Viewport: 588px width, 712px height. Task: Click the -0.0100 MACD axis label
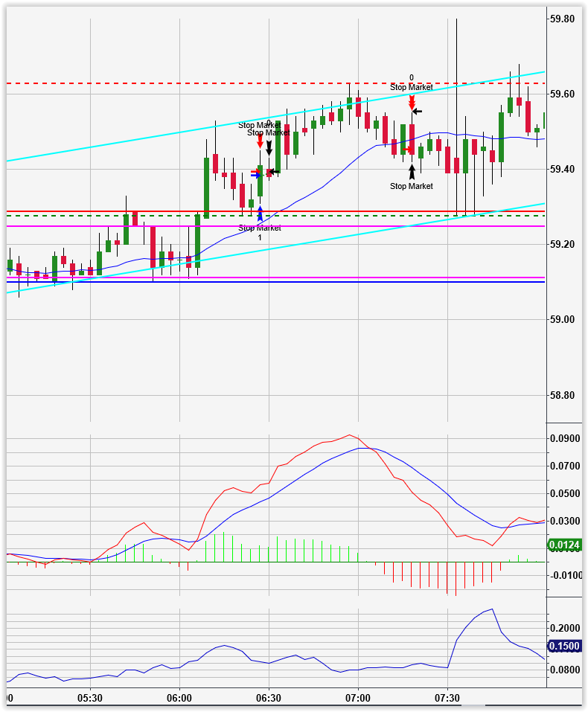pos(565,575)
